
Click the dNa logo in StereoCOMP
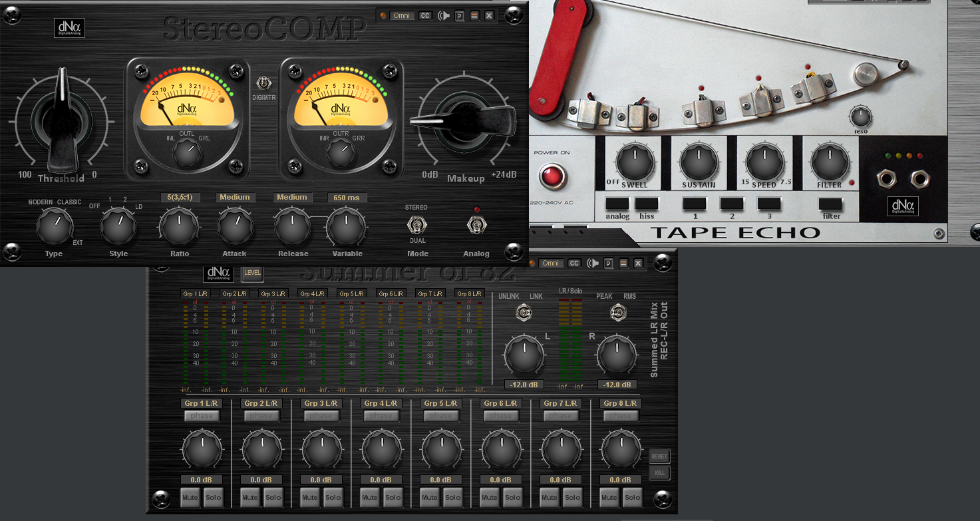click(x=70, y=28)
